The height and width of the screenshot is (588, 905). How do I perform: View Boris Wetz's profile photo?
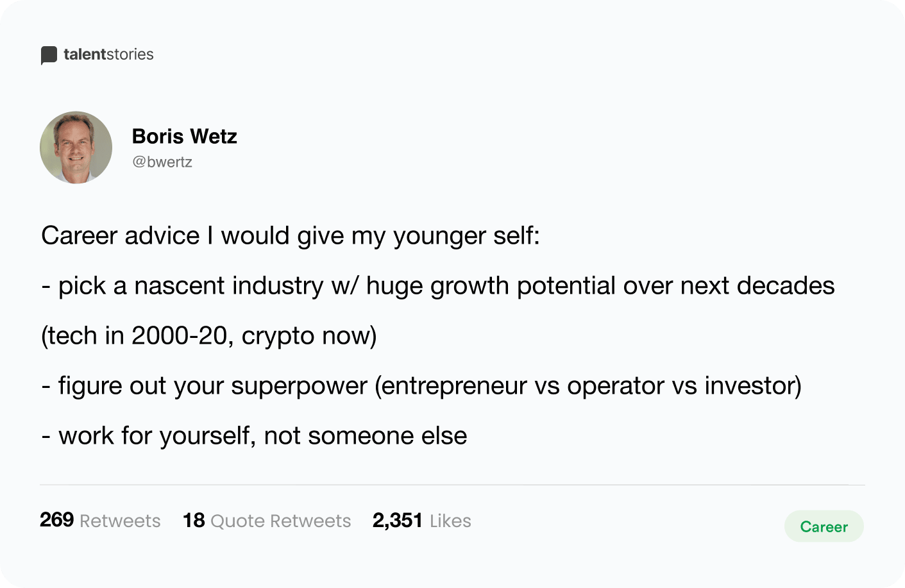76,147
